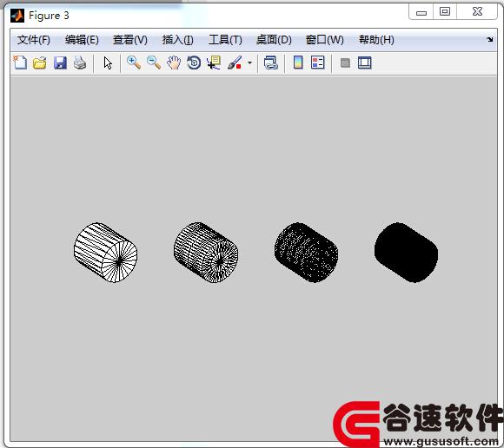Screen dimensions: 504x448
Task: Toggle the Data Cursor tool
Action: [214, 63]
